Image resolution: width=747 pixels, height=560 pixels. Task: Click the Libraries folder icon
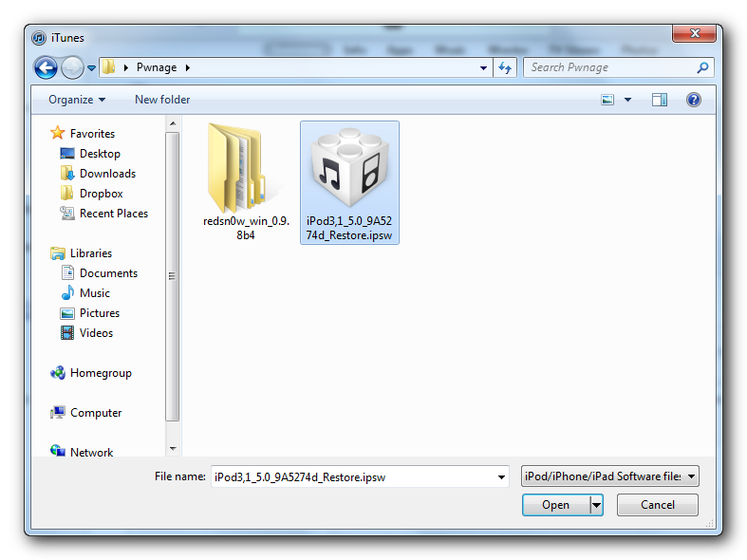tap(58, 253)
